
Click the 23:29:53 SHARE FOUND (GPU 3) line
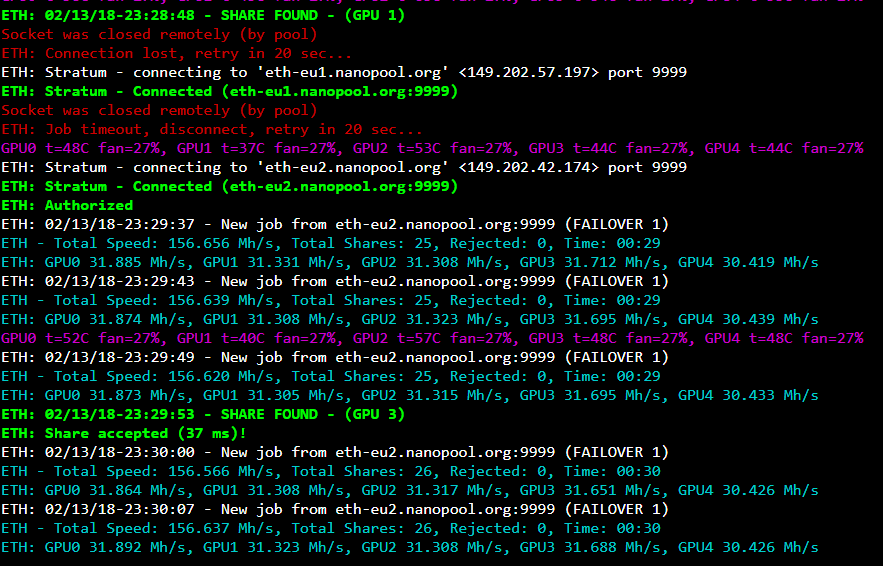click(203, 415)
